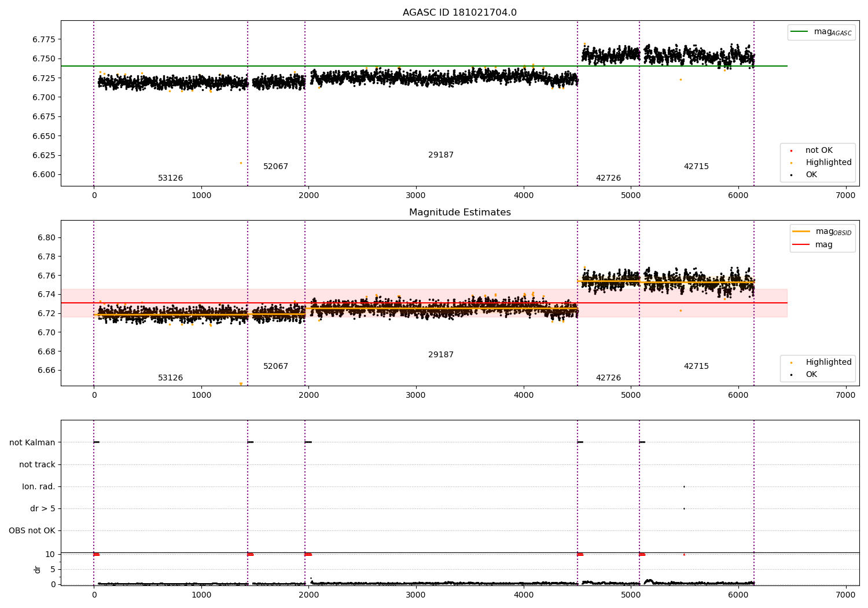Click obsid label 52067 in Magnitude Estimates plot
868x608 pixels.
coord(275,367)
